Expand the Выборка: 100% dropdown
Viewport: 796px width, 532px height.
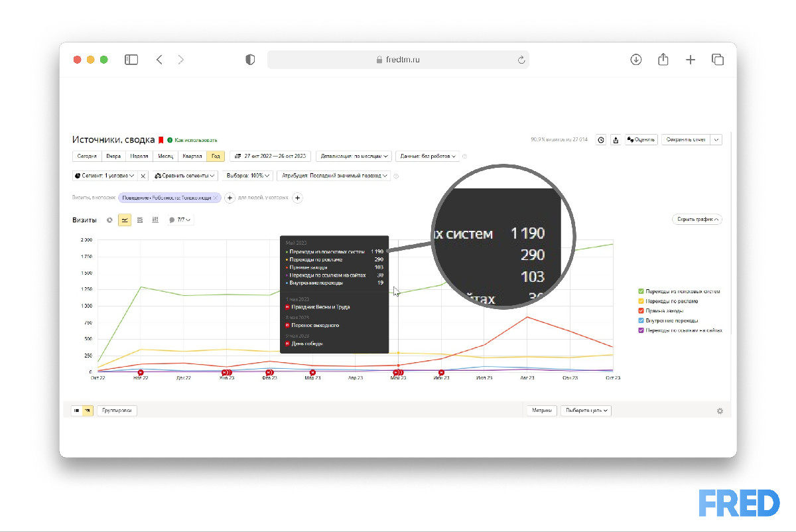click(247, 176)
